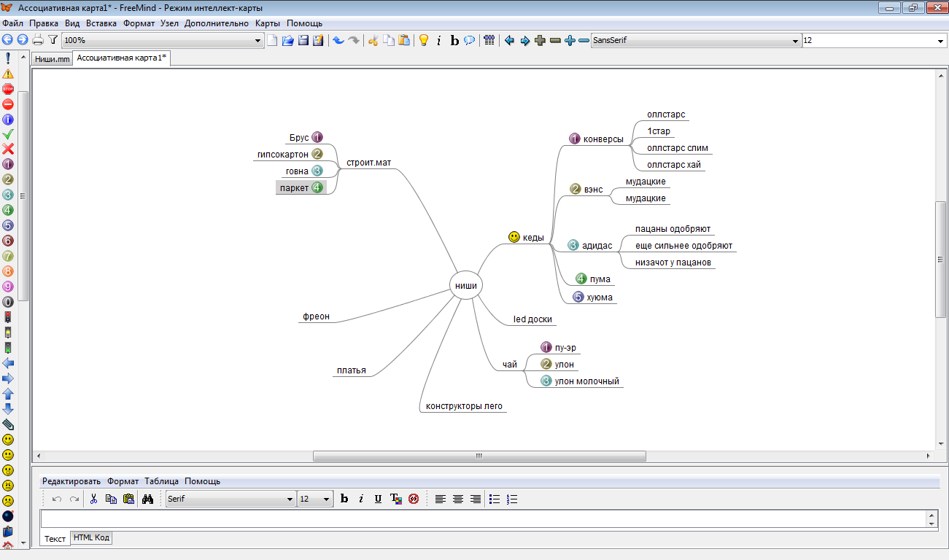The width and height of the screenshot is (949, 560).
Task: Toggle bulleted list in the note editor
Action: [495, 499]
